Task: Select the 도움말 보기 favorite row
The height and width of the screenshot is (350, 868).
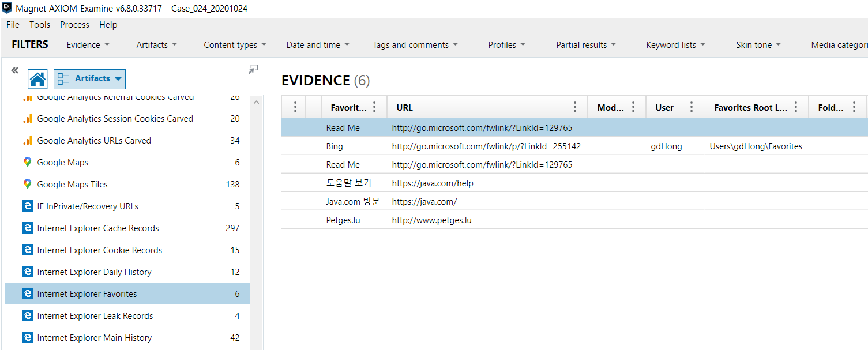Action: (574, 183)
